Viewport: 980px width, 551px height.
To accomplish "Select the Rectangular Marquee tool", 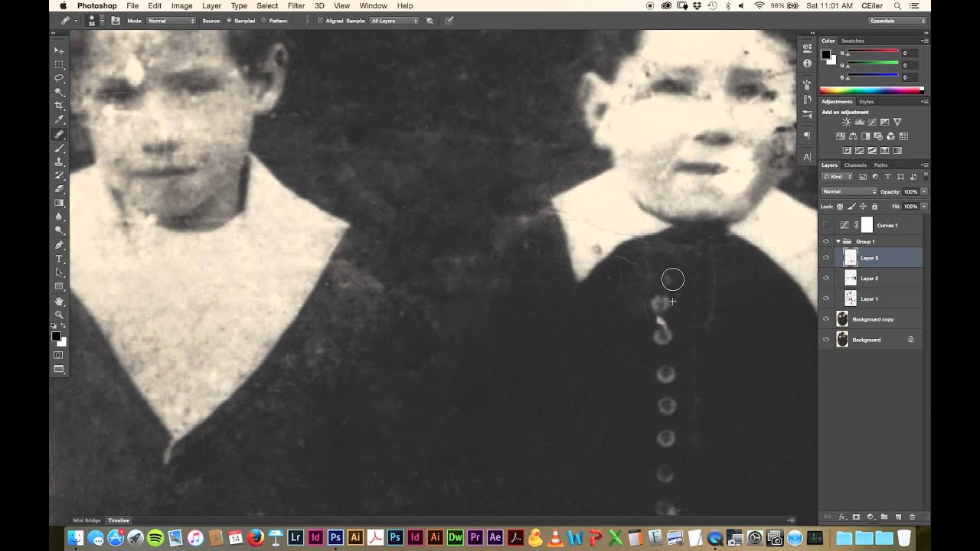I will point(59,64).
